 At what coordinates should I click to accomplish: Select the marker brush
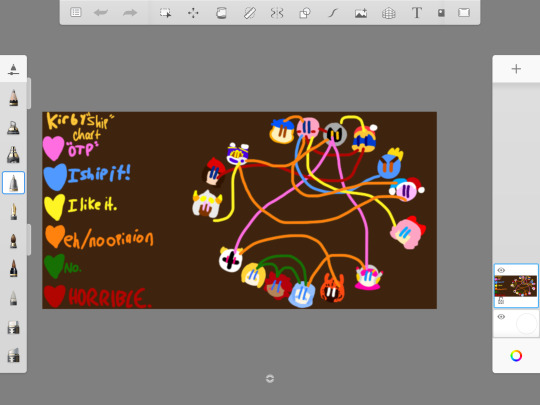(x=13, y=154)
